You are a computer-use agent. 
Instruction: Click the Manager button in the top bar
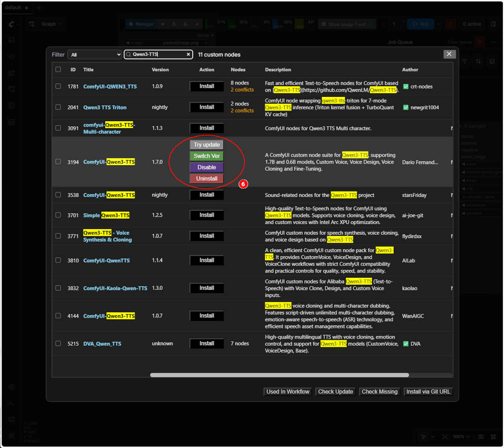coord(141,24)
